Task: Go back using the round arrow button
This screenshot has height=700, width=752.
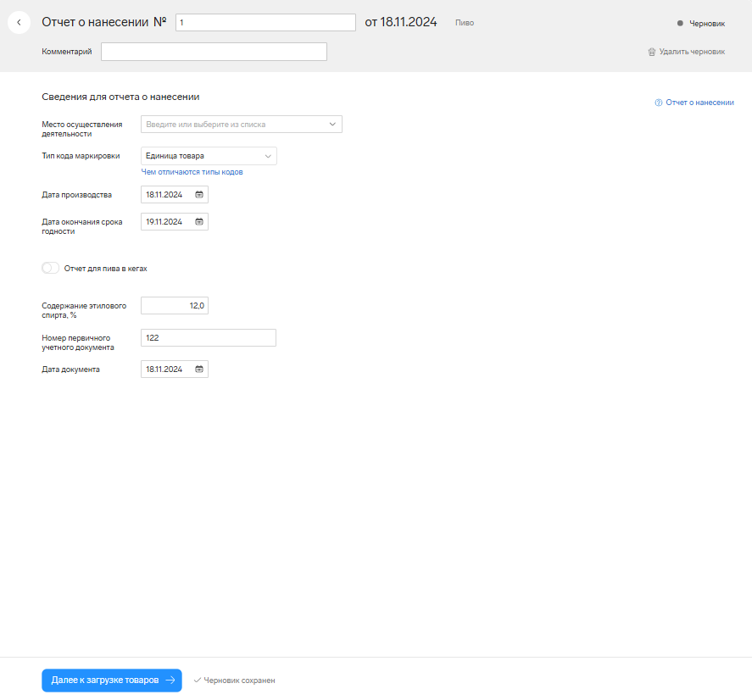Action: pyautogui.click(x=19, y=23)
